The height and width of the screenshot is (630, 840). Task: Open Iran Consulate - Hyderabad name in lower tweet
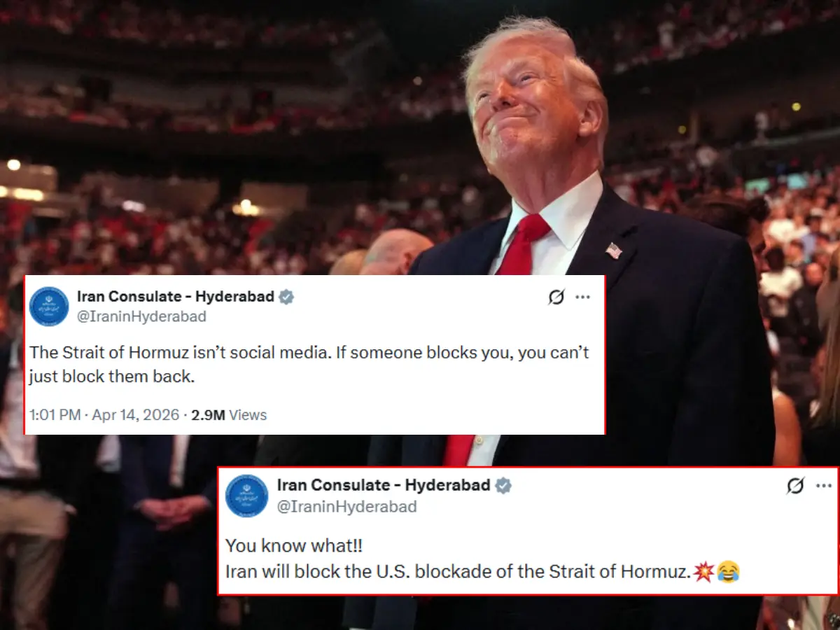(384, 485)
